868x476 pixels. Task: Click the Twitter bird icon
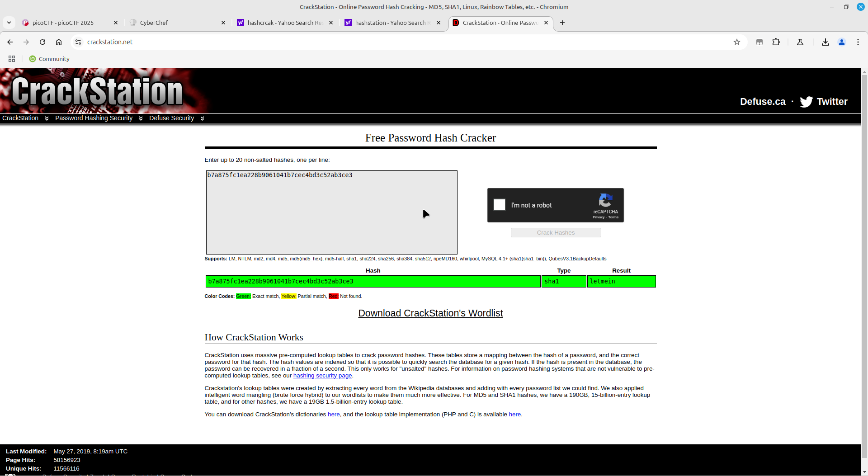(806, 102)
